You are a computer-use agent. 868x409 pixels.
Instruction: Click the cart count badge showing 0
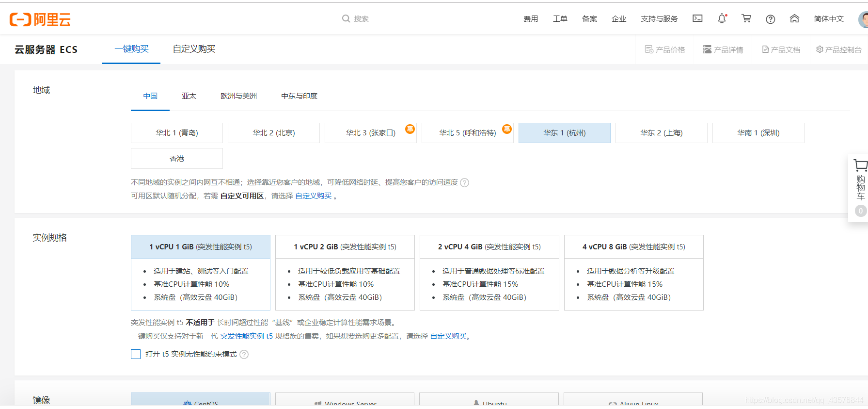pos(861,211)
